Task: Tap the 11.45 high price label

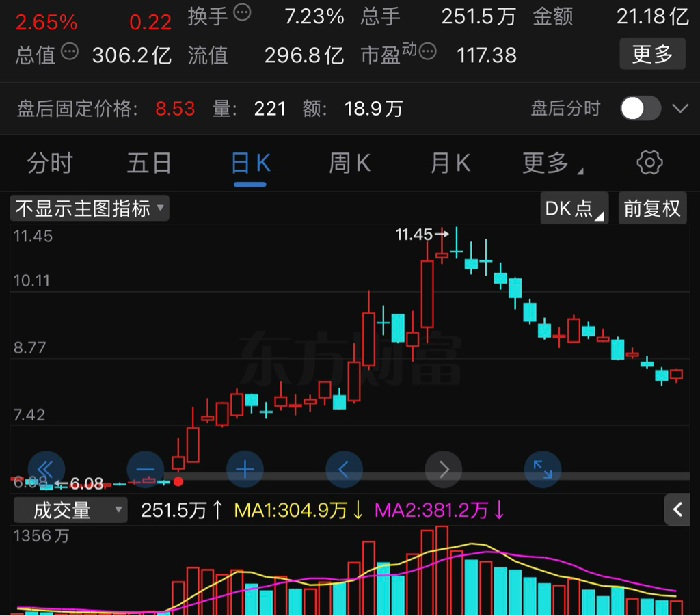Action: tap(414, 235)
